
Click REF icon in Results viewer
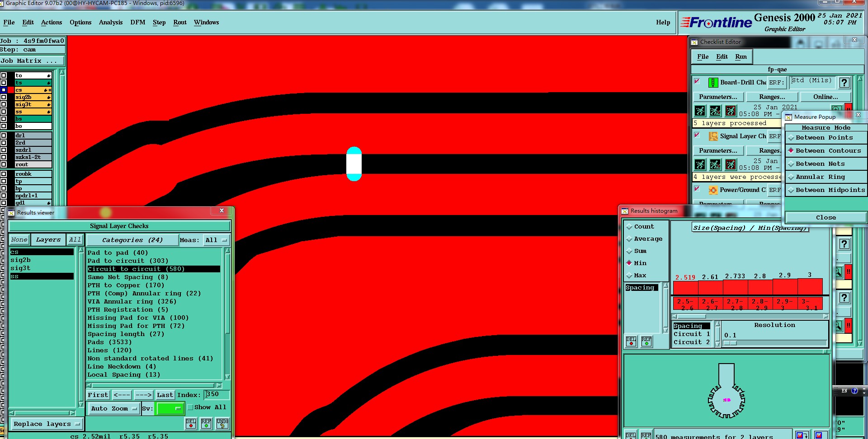[x=206, y=424]
